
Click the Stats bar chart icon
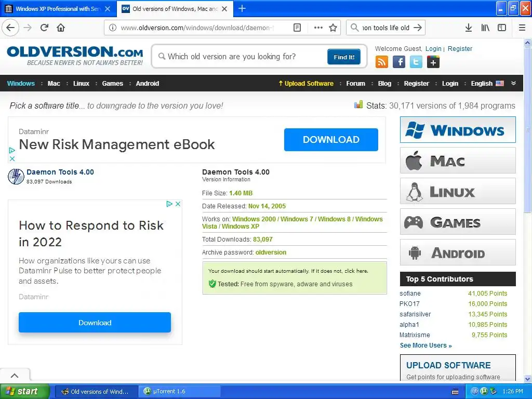[358, 104]
